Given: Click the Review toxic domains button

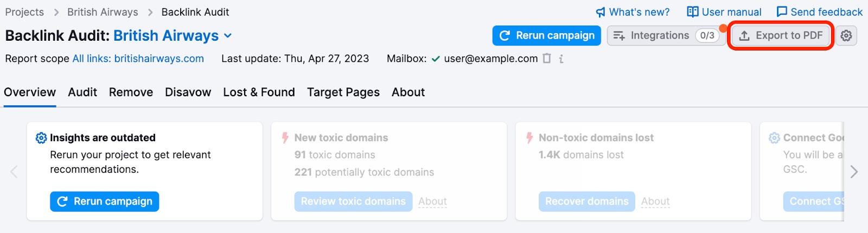Looking at the screenshot, I should coord(353,201).
